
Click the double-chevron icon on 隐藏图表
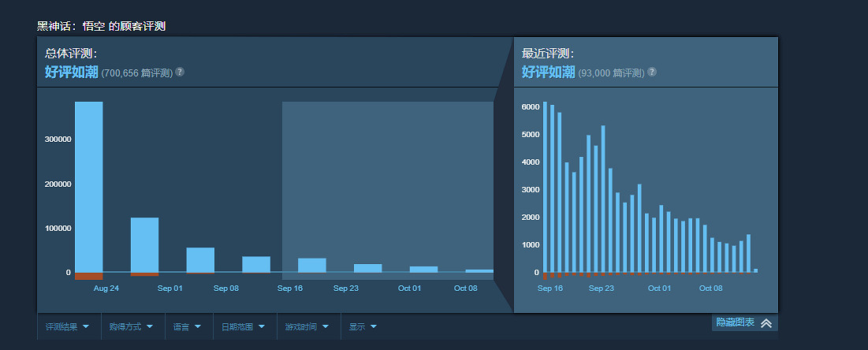pyautogui.click(x=766, y=323)
